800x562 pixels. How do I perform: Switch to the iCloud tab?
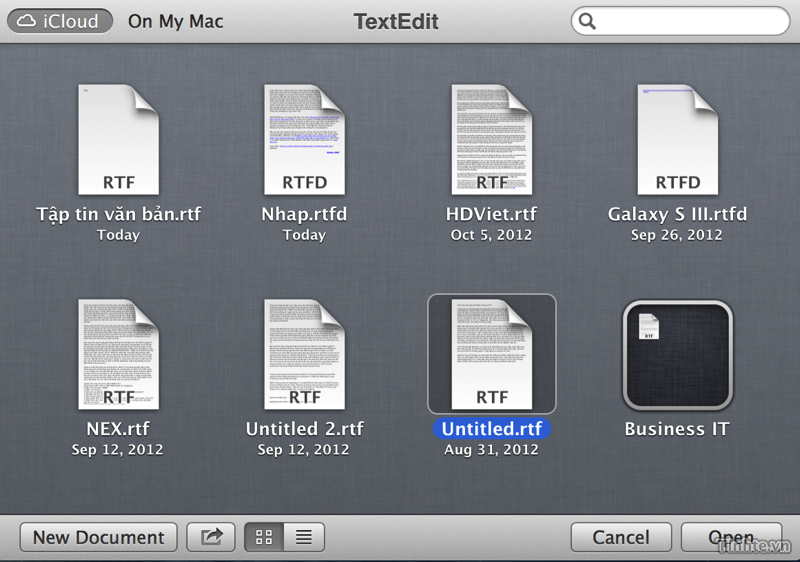click(60, 21)
